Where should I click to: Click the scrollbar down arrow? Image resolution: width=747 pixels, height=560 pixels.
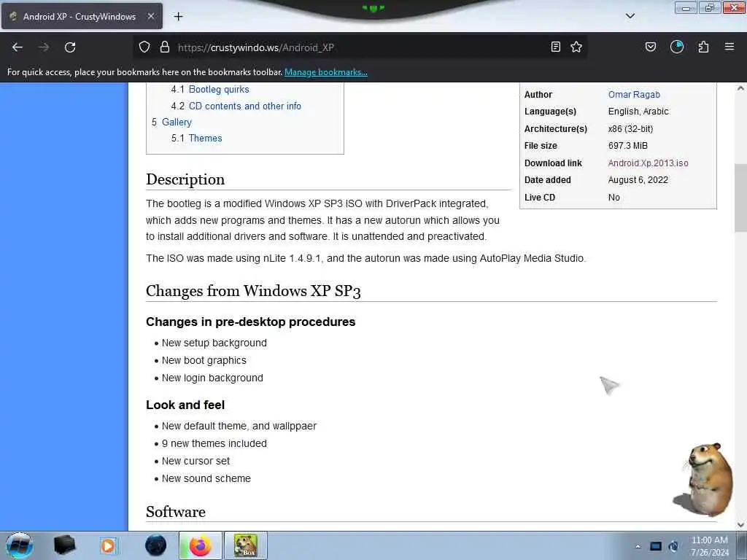(740, 525)
